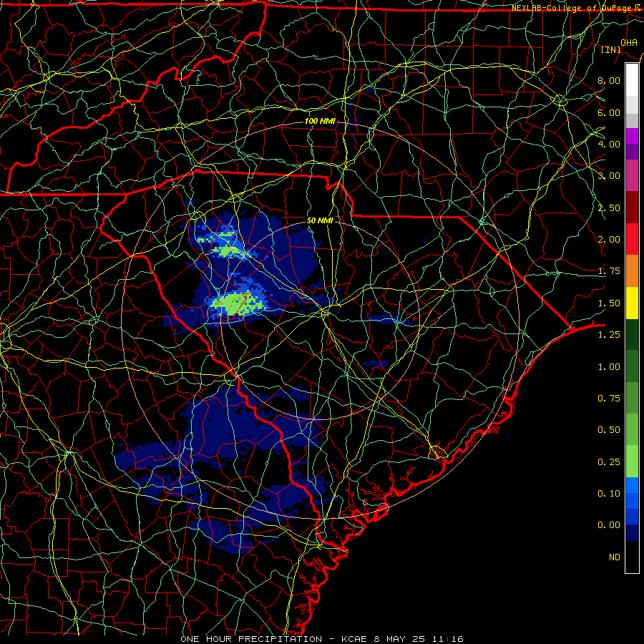Click the 6.00 scale value label
Screen dimensions: 644x644
tap(609, 112)
